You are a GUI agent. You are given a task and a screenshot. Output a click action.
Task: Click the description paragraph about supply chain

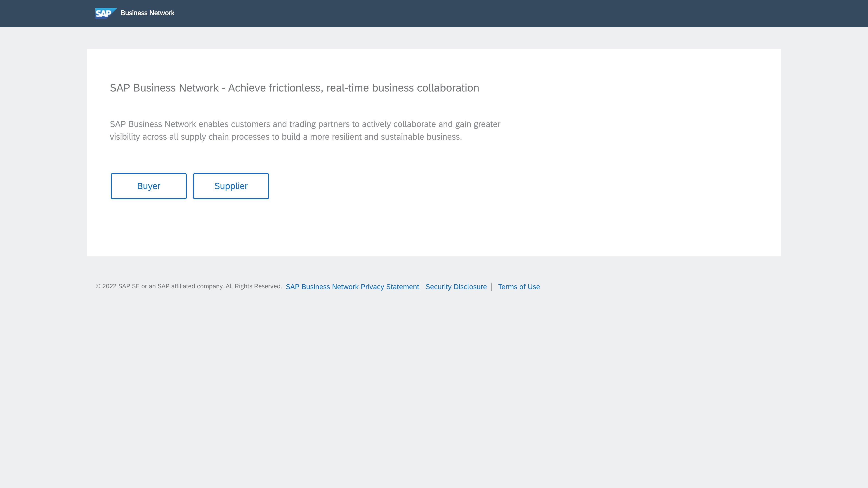pyautogui.click(x=305, y=130)
